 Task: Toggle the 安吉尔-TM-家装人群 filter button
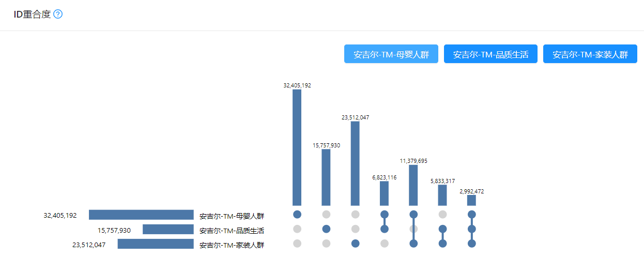(590, 54)
